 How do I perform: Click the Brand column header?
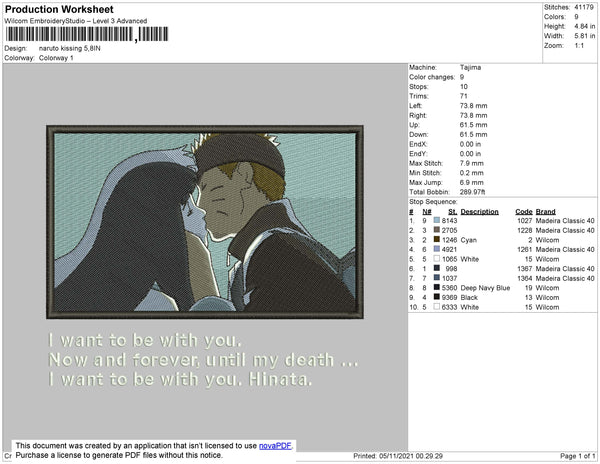click(545, 212)
